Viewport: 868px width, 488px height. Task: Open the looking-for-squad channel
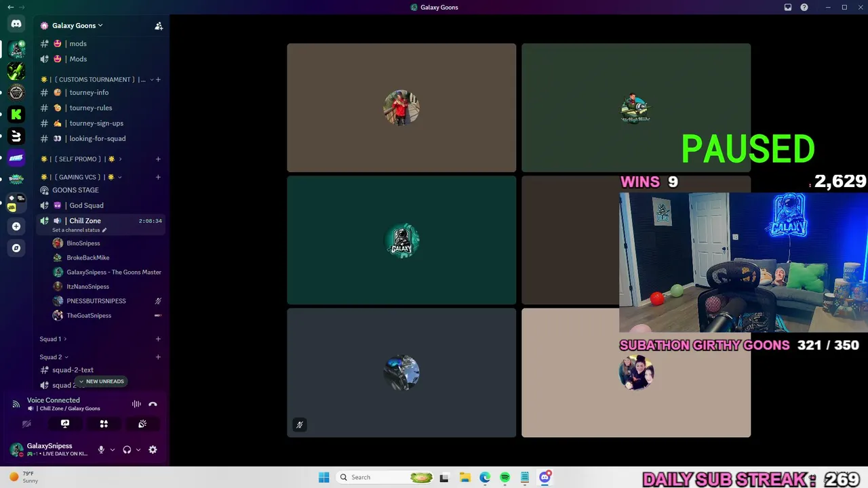tap(102, 138)
